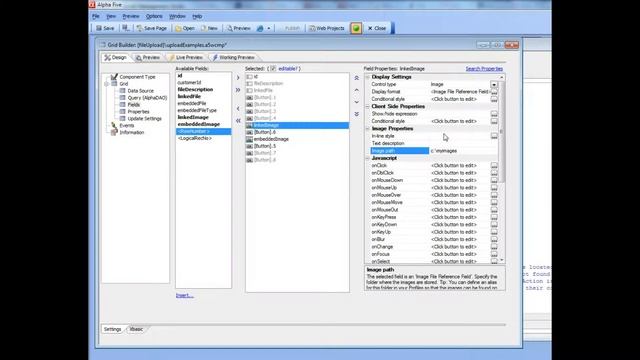Open the File menu
Viewport: 640px width, 360px height.
pyautogui.click(x=96, y=16)
